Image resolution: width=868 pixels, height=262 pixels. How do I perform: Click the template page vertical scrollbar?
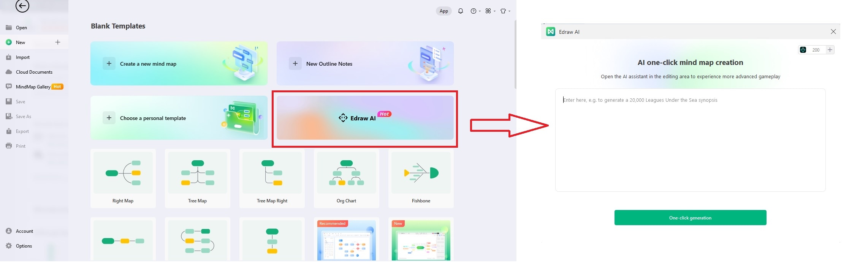(x=515, y=54)
